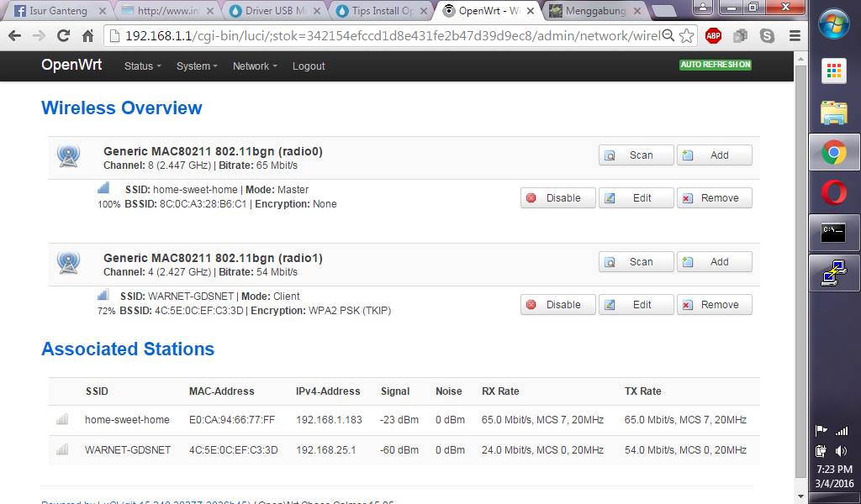The height and width of the screenshot is (504, 861).
Task: Open the Windows Start orb
Action: [x=833, y=24]
